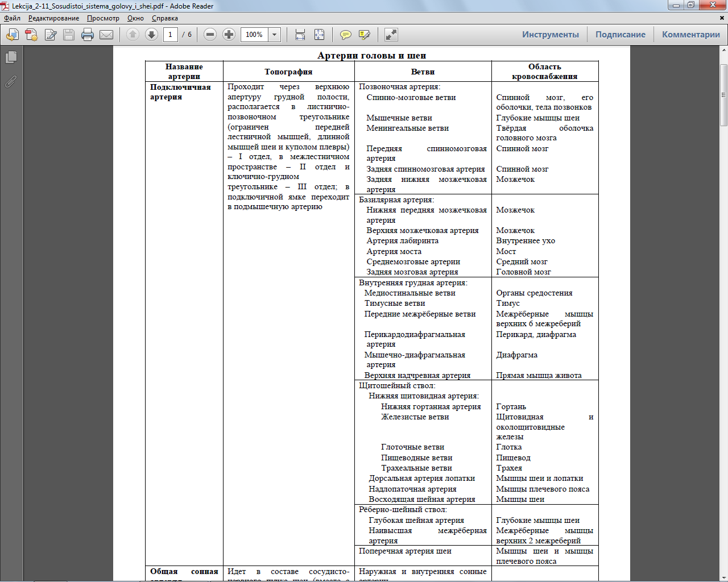Go to previous page arrow

(133, 35)
